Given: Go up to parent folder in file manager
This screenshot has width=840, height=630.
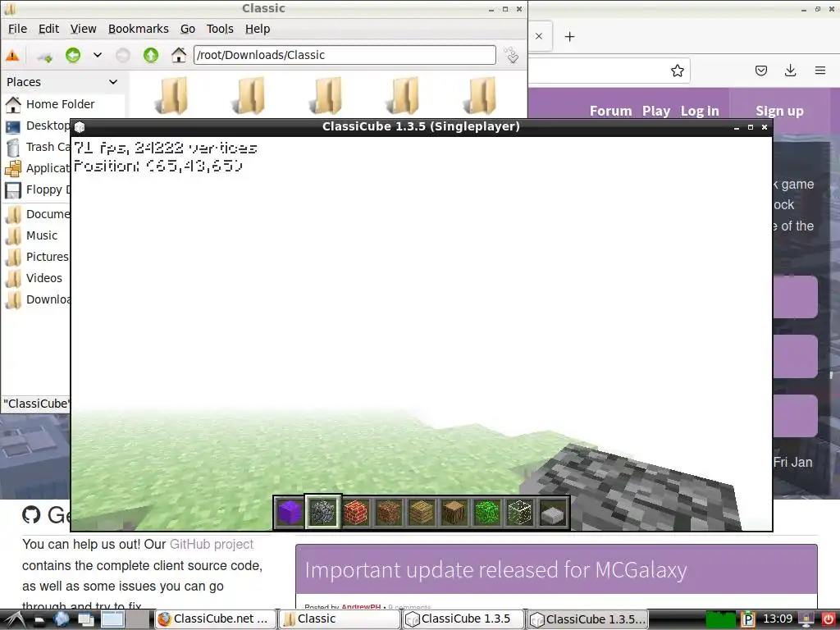Looking at the screenshot, I should [151, 55].
